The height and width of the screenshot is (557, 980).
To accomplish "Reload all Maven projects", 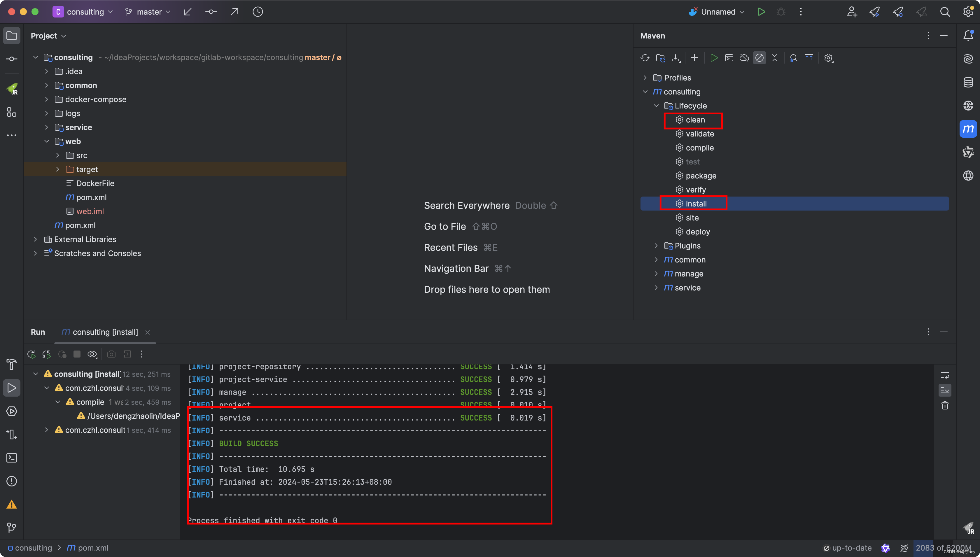I will tap(645, 58).
